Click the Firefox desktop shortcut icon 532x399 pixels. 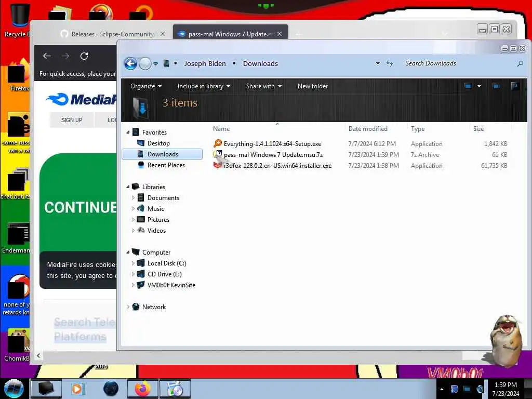[x=18, y=75]
